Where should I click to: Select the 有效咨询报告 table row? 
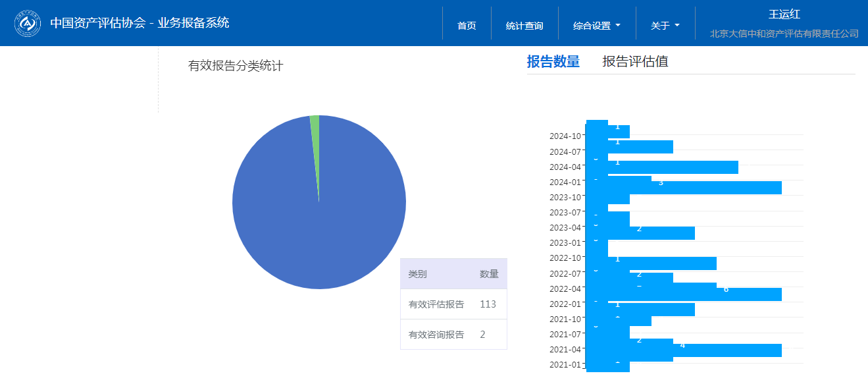click(x=453, y=335)
